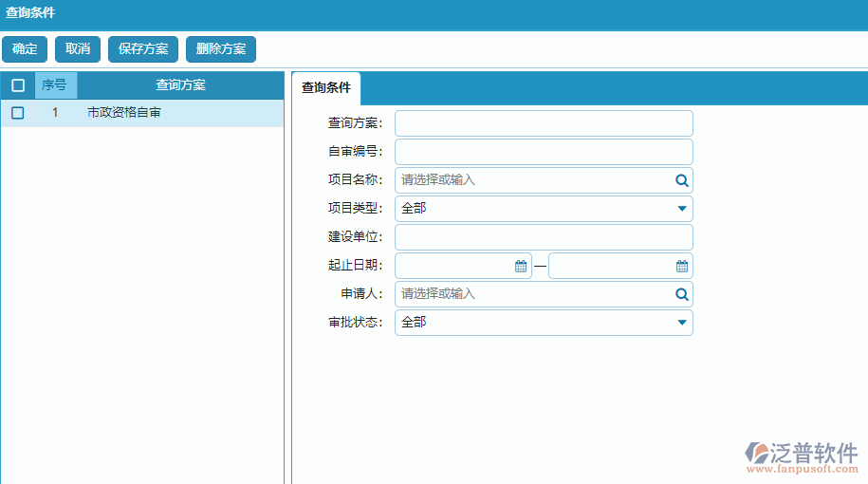Toggle the select-all checkbox in table header
The image size is (868, 484).
pyautogui.click(x=18, y=85)
